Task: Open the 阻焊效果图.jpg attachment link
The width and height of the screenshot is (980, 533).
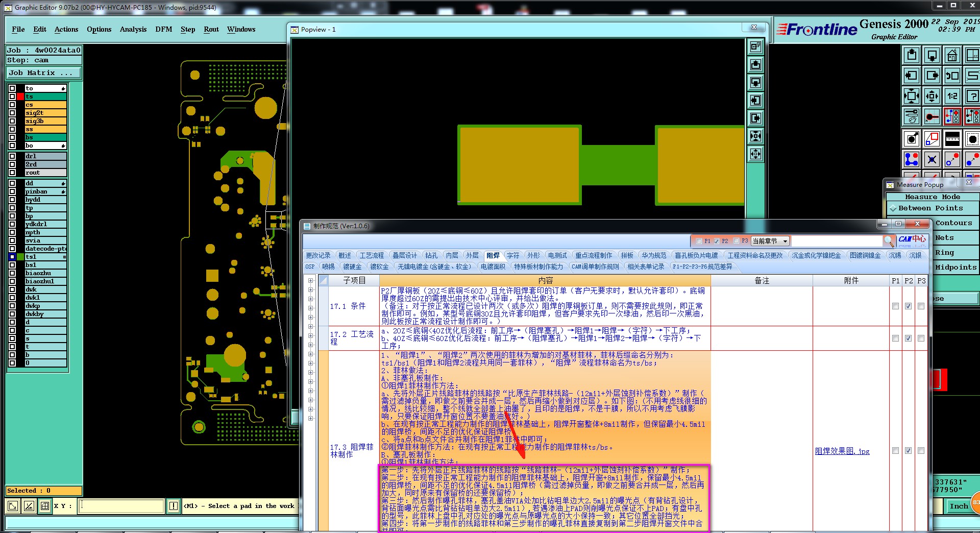Action: point(842,451)
